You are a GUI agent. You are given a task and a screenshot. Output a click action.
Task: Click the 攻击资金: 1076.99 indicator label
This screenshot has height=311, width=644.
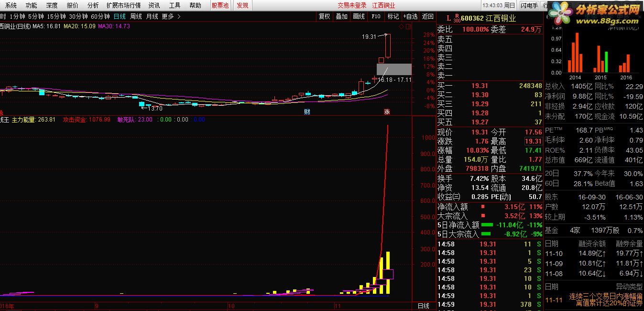click(x=87, y=120)
